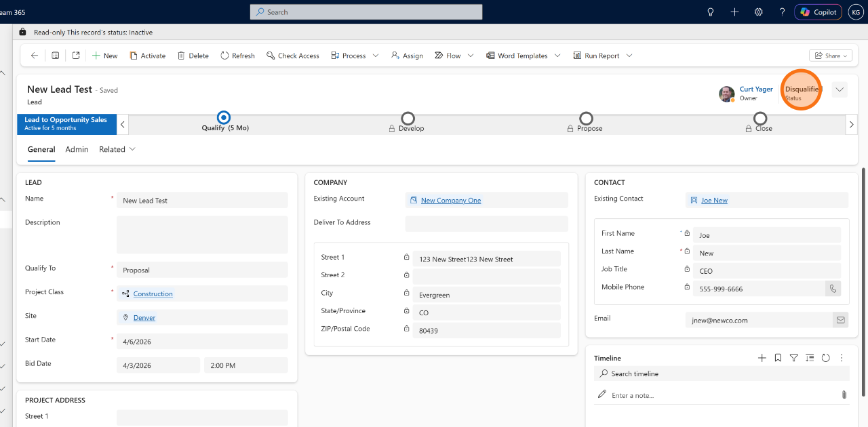This screenshot has width=868, height=427.
Task: Click Check Access in command bar
Action: point(293,56)
